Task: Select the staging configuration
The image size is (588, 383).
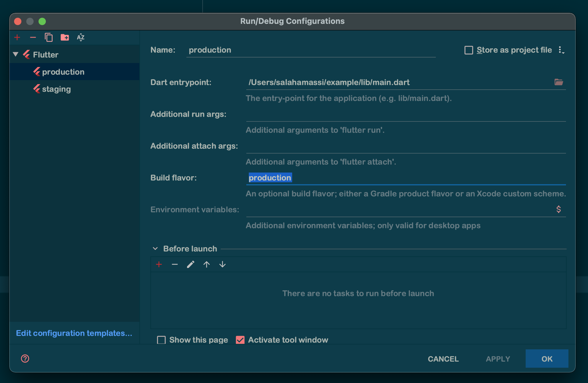Action: pyautogui.click(x=75, y=89)
